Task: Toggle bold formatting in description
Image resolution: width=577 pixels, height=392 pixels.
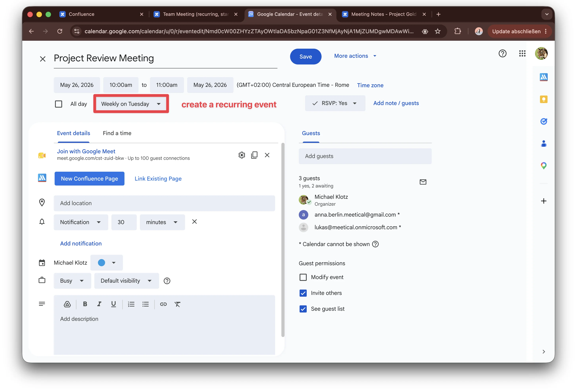Action: 85,304
